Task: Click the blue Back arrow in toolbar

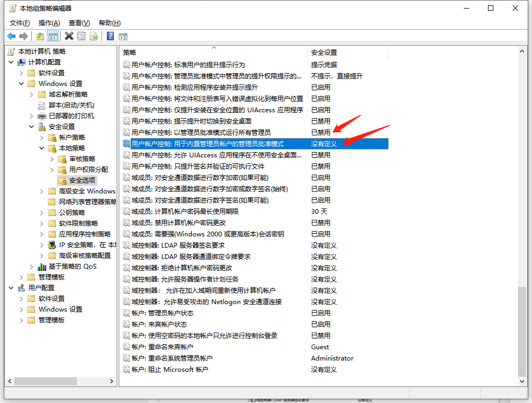Action: [x=11, y=36]
